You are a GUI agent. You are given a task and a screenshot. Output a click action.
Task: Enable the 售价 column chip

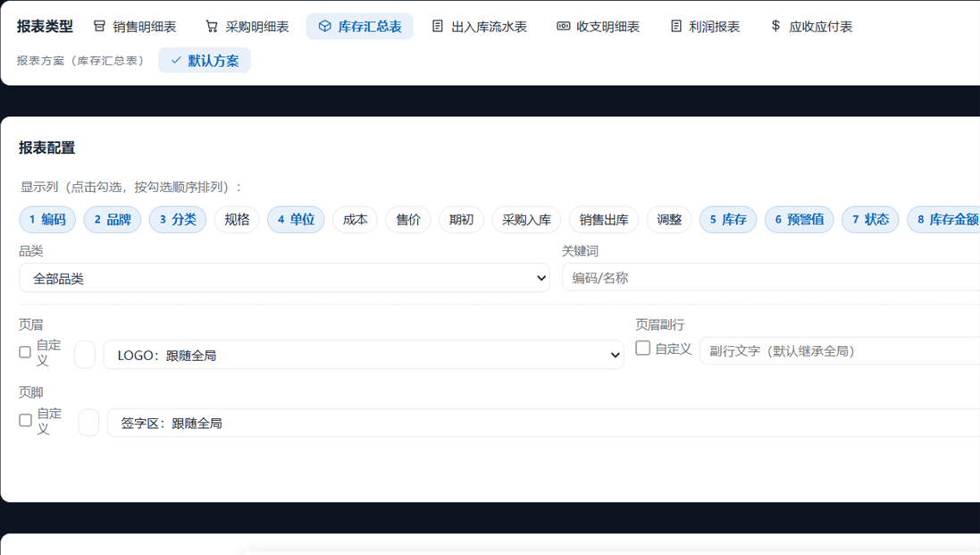pos(408,219)
